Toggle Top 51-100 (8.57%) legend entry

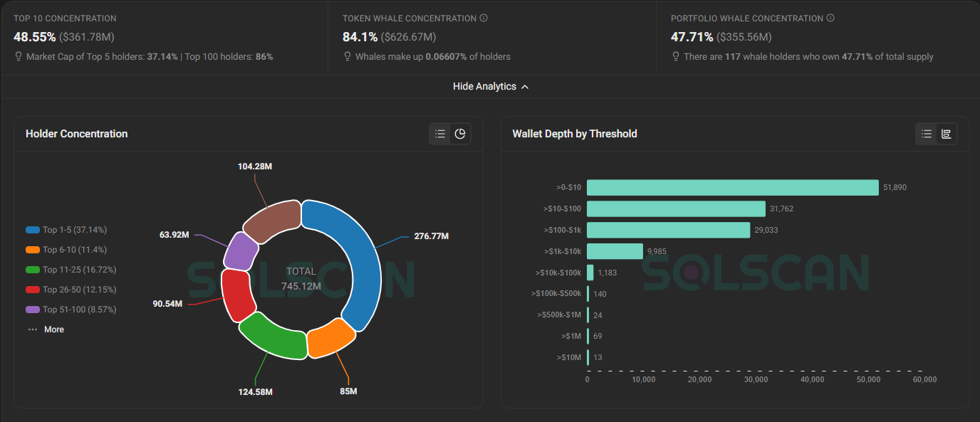71,310
